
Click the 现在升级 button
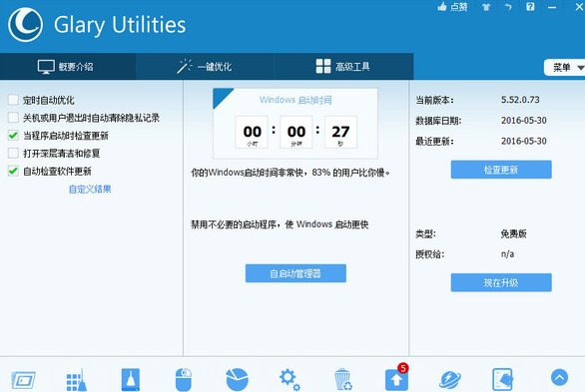pos(501,282)
